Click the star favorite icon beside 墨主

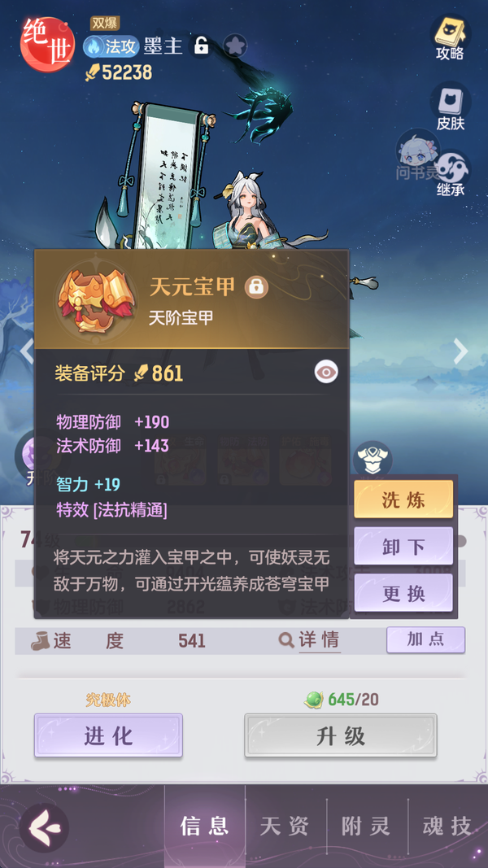pos(235,46)
